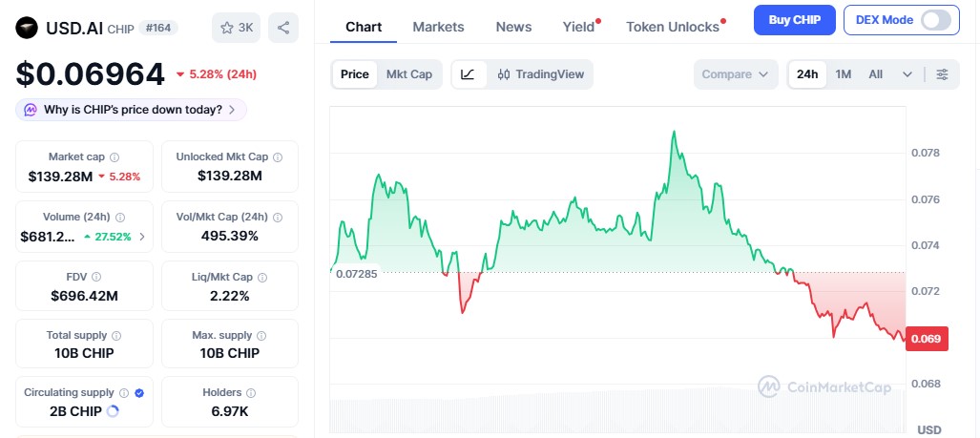Click verified checkmark badge by Circulating supply

[x=139, y=393]
